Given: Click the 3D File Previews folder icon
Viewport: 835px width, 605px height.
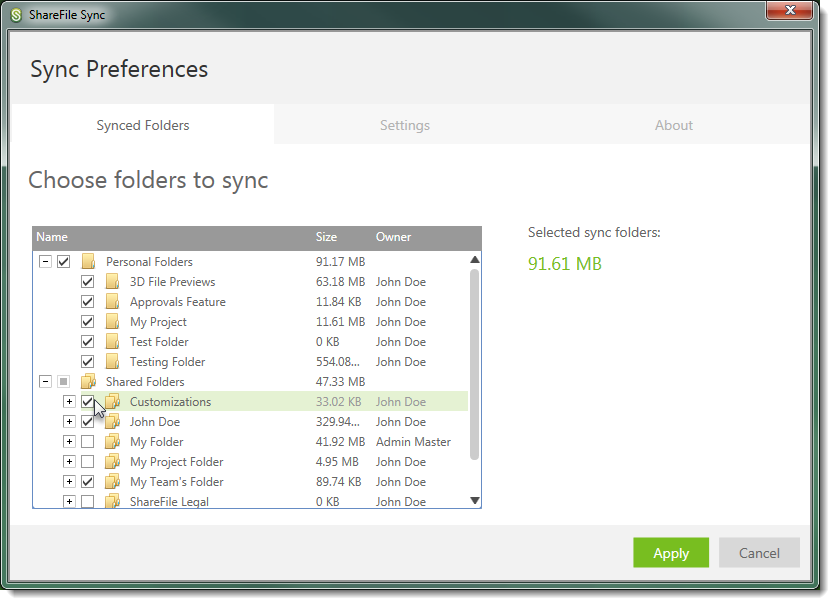Looking at the screenshot, I should [111, 281].
